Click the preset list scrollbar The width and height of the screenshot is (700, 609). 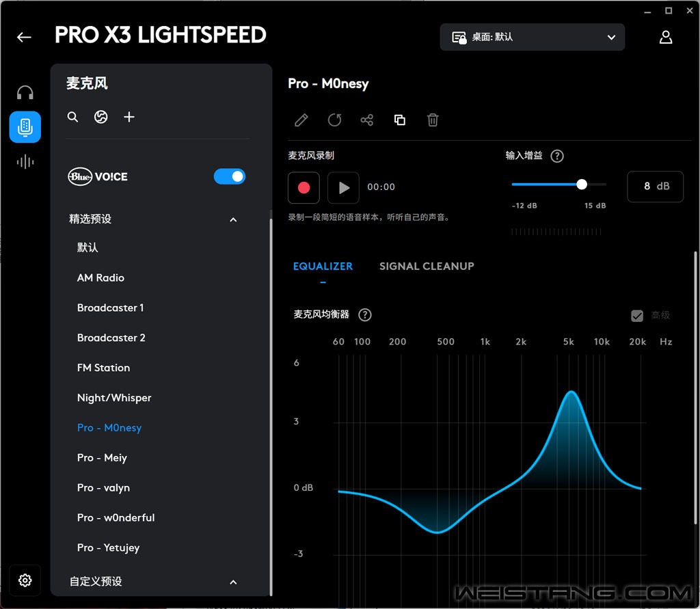pyautogui.click(x=271, y=406)
